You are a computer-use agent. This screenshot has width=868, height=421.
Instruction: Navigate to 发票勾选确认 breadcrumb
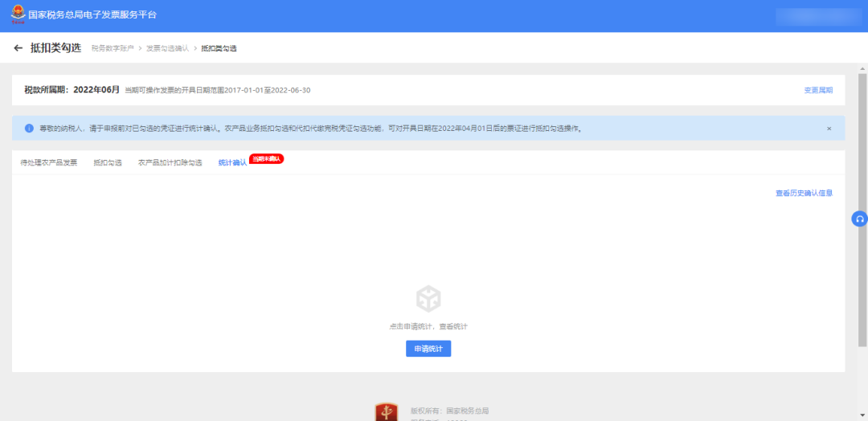[x=167, y=49]
